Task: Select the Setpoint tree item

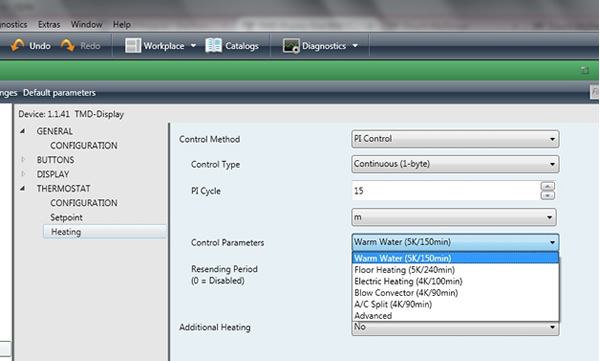Action: (66, 217)
